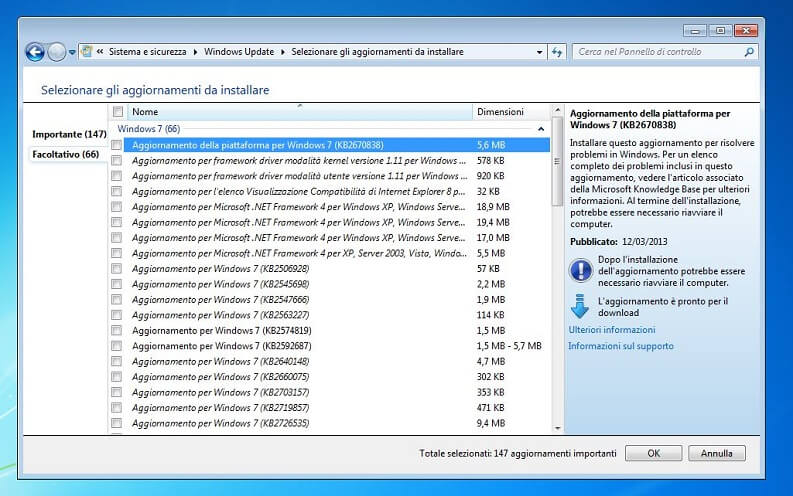Click 'Windows Update' in the breadcrumb
Image resolution: width=793 pixels, height=496 pixels.
click(x=239, y=52)
